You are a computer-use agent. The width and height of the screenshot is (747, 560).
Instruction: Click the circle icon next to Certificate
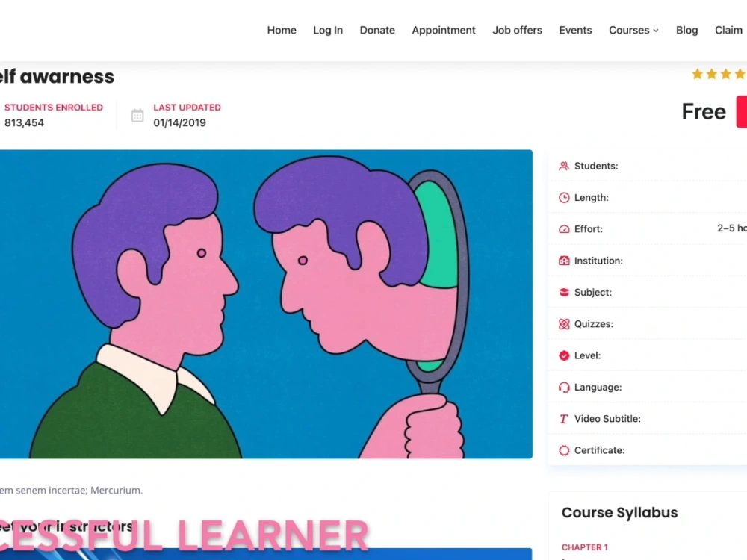(564, 450)
